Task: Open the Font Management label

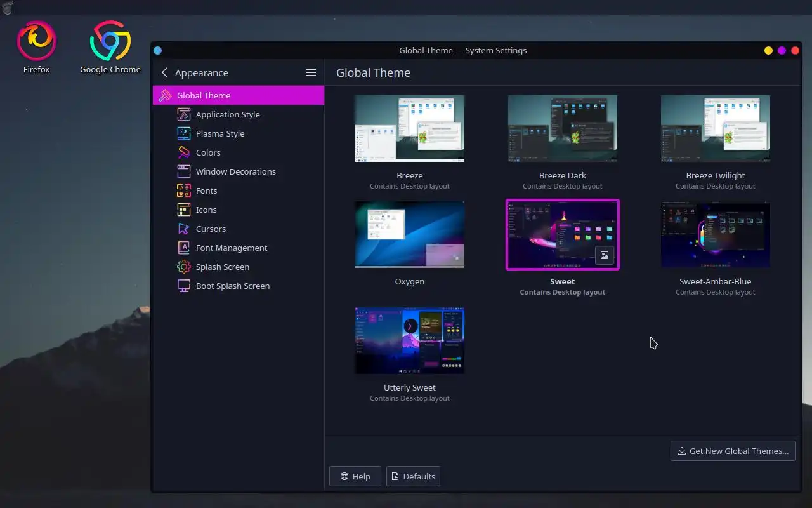Action: [x=232, y=248]
